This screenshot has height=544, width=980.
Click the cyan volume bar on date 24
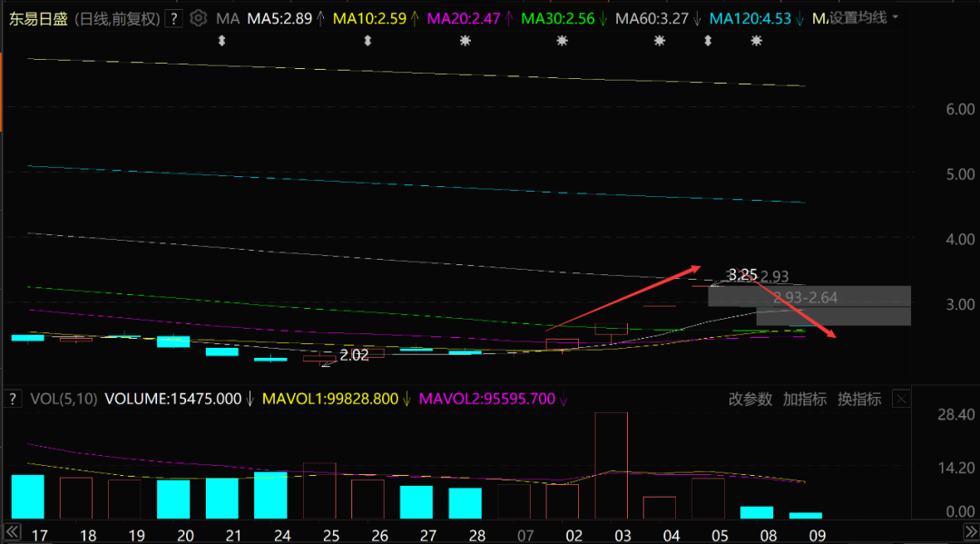(270, 495)
